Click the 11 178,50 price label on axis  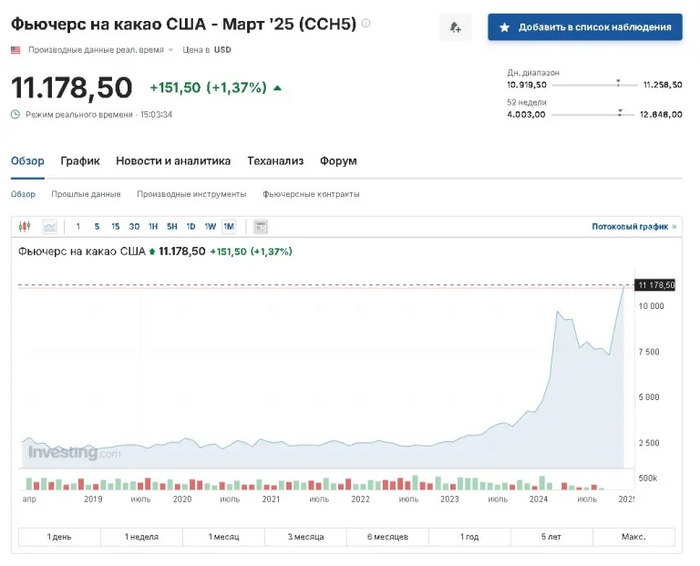click(655, 285)
